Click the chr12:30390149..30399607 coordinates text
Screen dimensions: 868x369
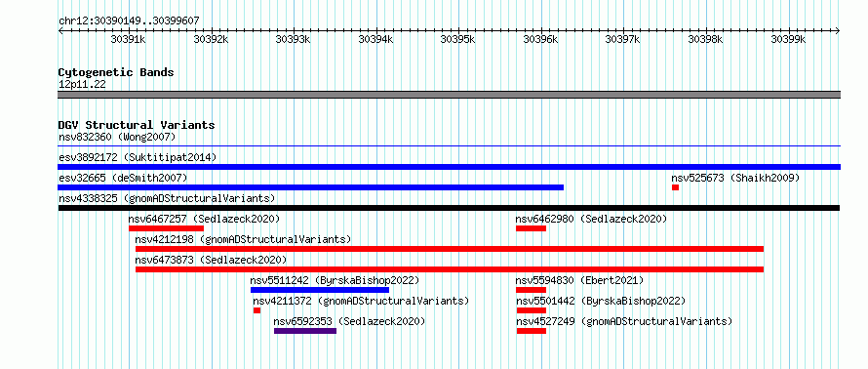pyautogui.click(x=129, y=21)
